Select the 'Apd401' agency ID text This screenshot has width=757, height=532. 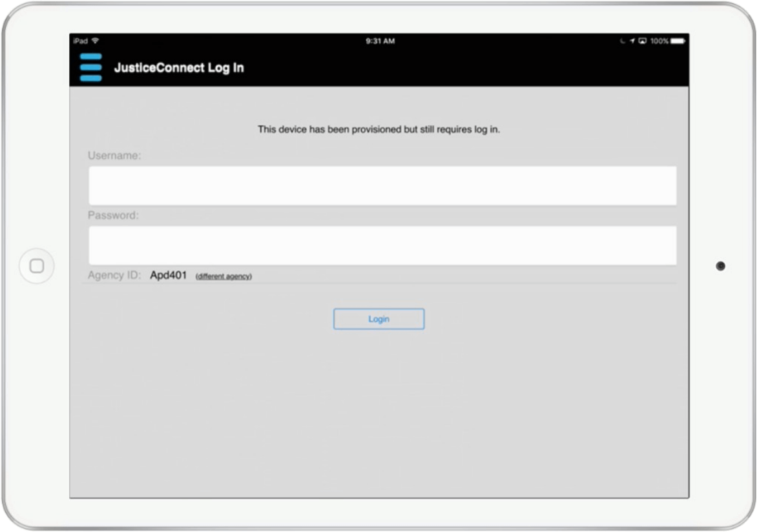pyautogui.click(x=168, y=275)
